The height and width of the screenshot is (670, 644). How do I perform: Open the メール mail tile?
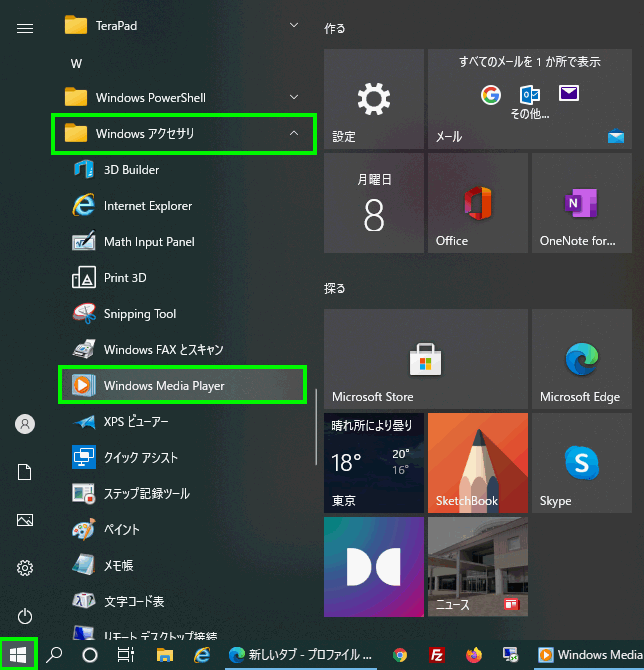[530, 99]
